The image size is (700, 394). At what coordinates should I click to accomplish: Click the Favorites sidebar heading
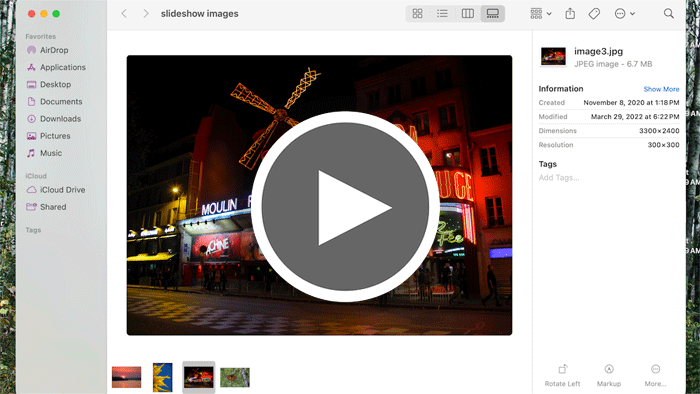point(41,37)
